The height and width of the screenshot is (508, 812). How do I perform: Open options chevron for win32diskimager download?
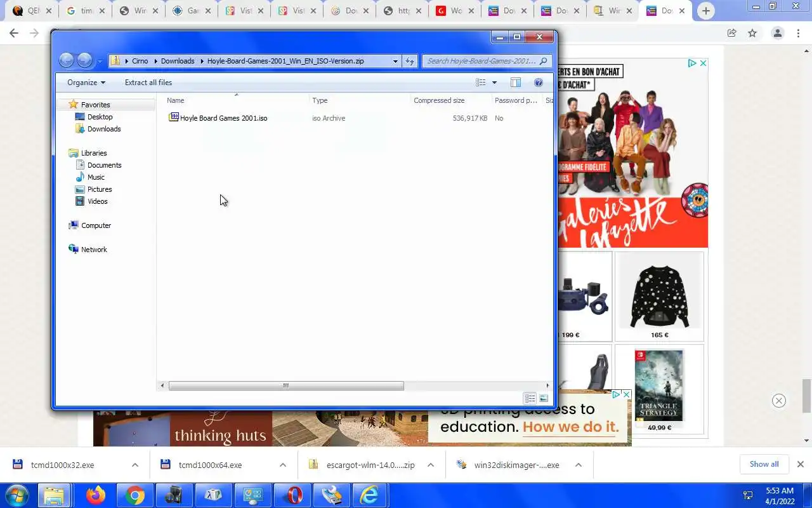pyautogui.click(x=578, y=465)
